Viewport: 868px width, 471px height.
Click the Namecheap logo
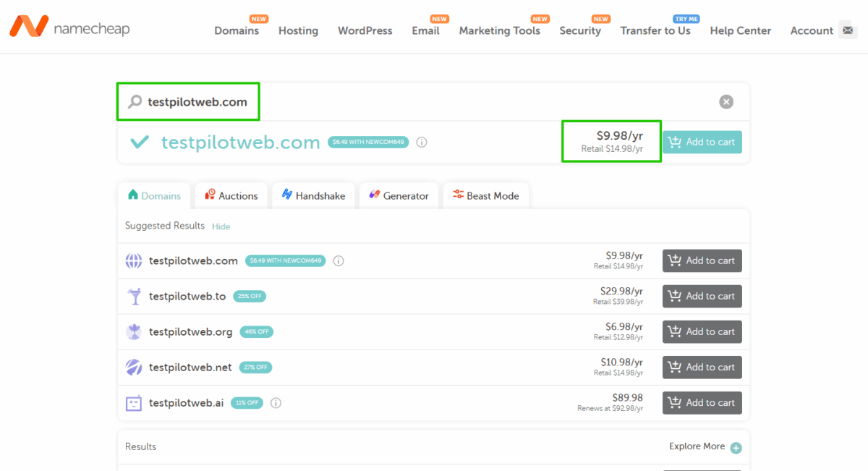click(69, 27)
